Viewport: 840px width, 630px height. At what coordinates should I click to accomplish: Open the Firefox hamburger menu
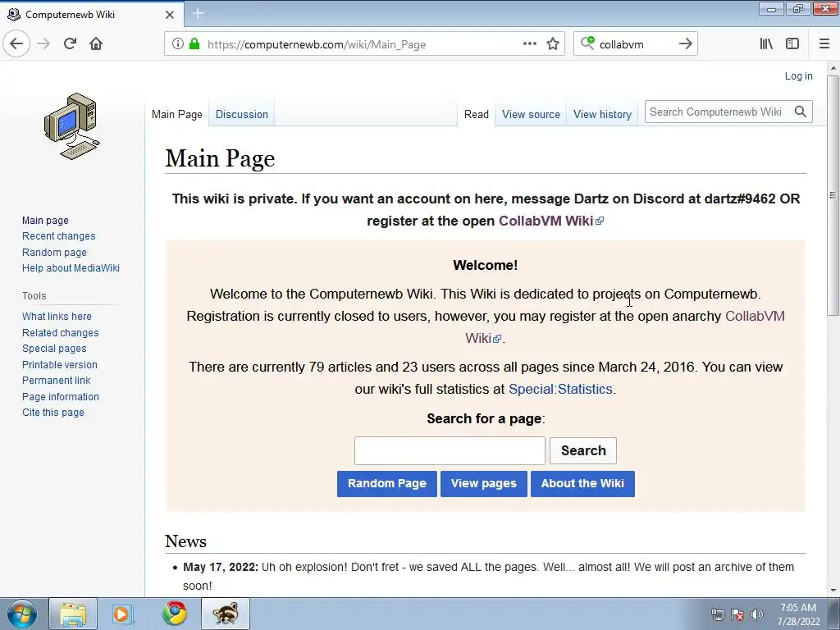[824, 44]
